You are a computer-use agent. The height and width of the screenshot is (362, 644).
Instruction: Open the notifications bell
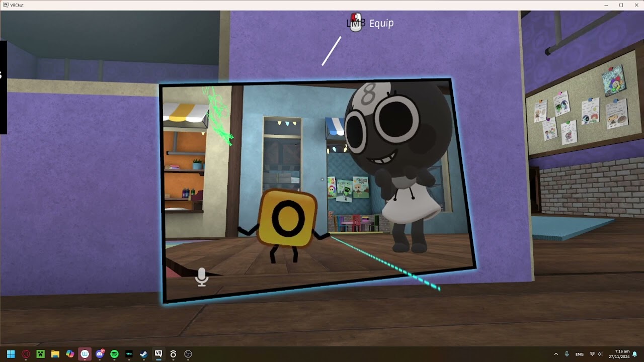click(635, 354)
